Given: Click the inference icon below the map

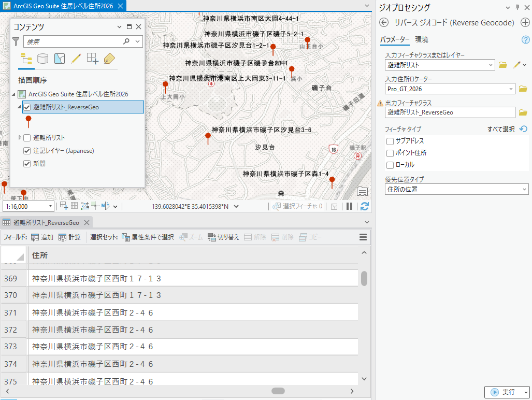Looking at the screenshot, I should (95, 206).
